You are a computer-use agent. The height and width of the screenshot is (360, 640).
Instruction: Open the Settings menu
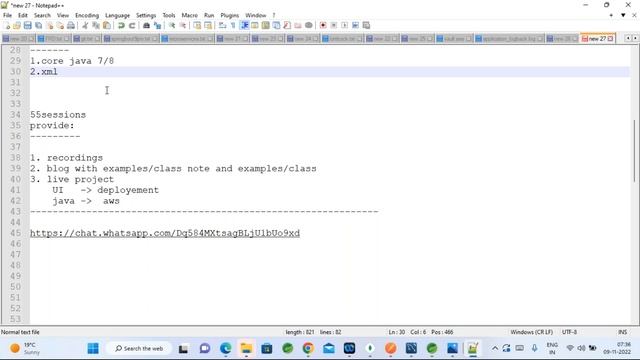[146, 15]
